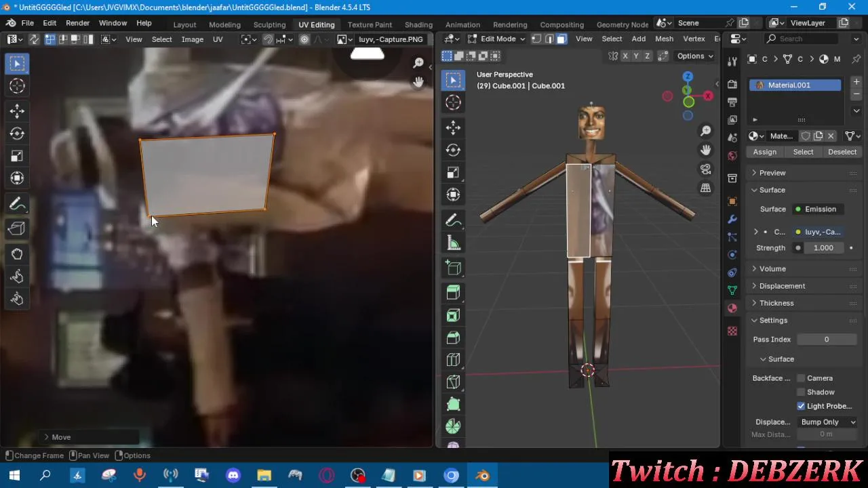This screenshot has width=868, height=488.
Task: Click the Pass Index value field
Action: pyautogui.click(x=826, y=339)
